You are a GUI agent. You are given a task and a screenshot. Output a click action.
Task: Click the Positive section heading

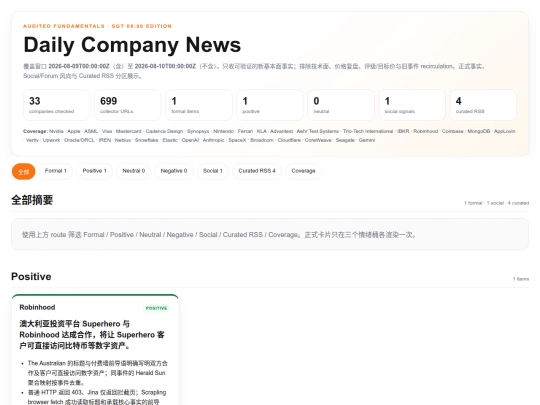coord(31,277)
